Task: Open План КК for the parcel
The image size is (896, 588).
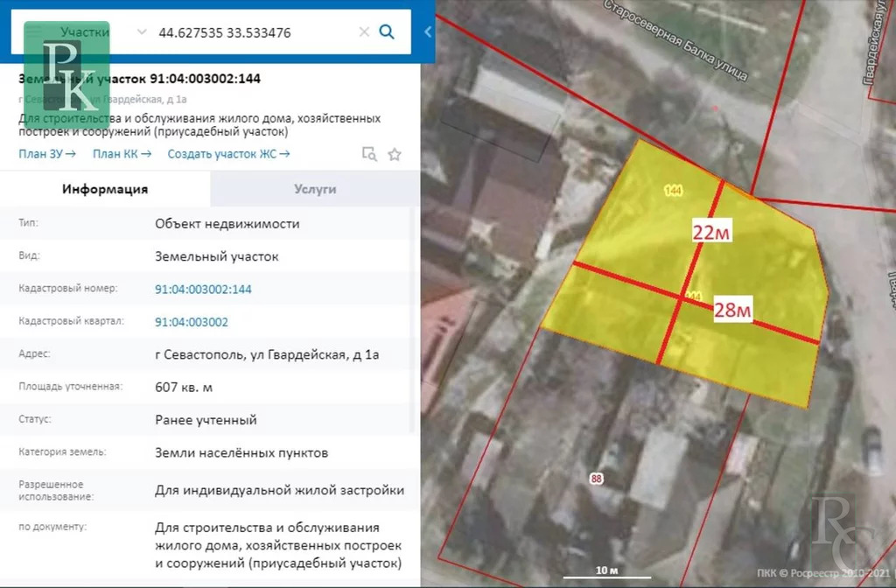Action: coord(115,154)
